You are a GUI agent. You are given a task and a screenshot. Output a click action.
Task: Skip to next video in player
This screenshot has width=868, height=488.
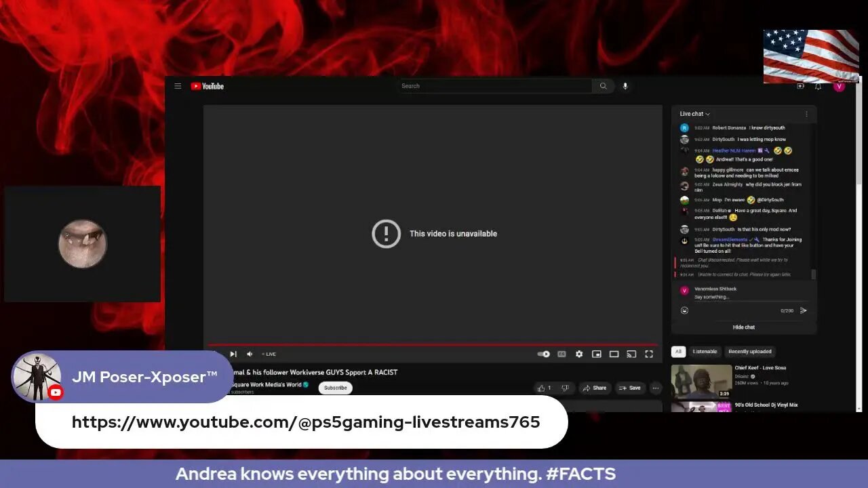(x=233, y=354)
